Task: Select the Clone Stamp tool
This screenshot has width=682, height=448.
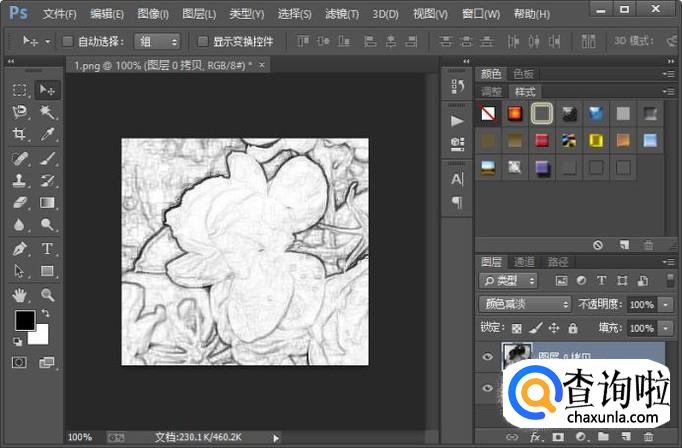Action: click(x=19, y=181)
